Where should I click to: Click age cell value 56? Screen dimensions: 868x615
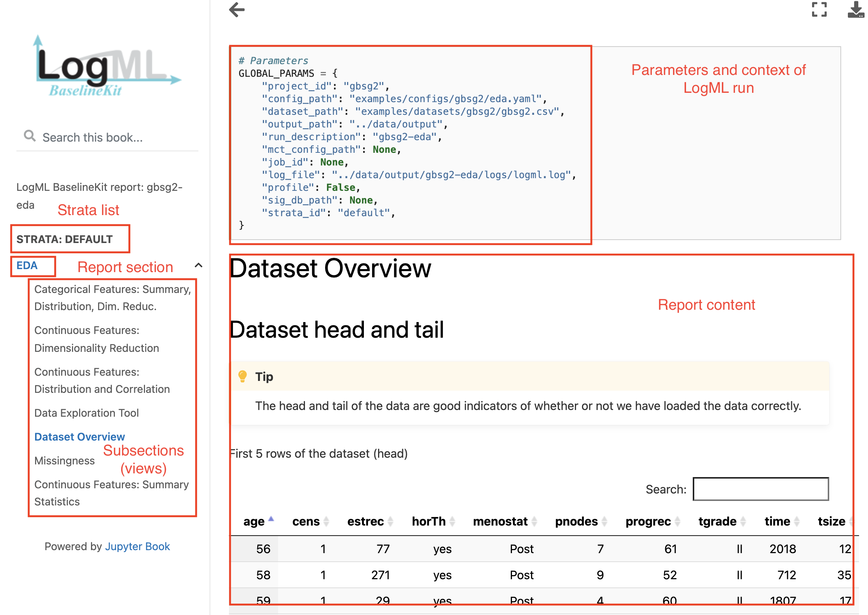263,549
